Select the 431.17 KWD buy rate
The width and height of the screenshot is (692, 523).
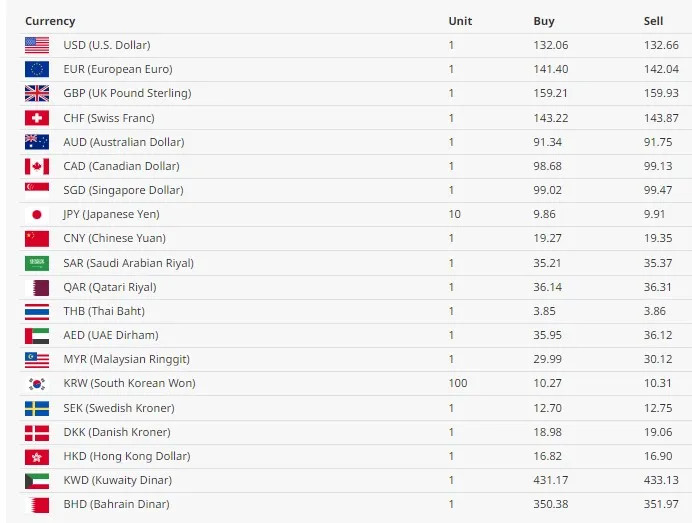pyautogui.click(x=551, y=480)
